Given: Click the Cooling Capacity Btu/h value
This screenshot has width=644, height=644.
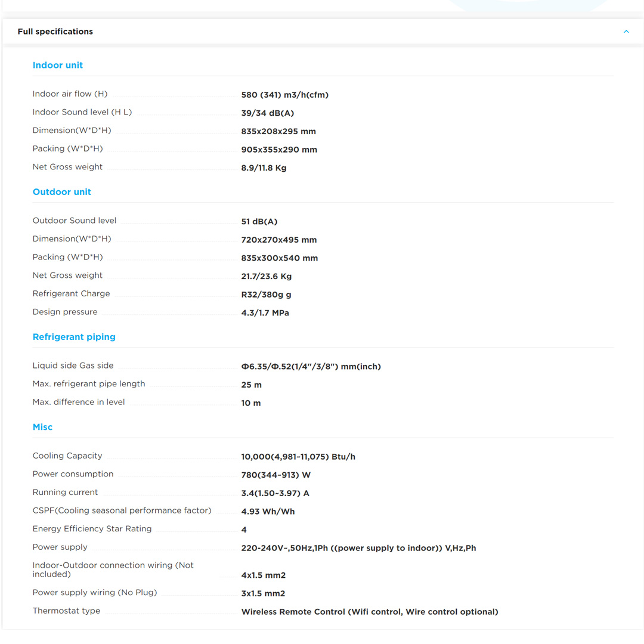Looking at the screenshot, I should [298, 457].
